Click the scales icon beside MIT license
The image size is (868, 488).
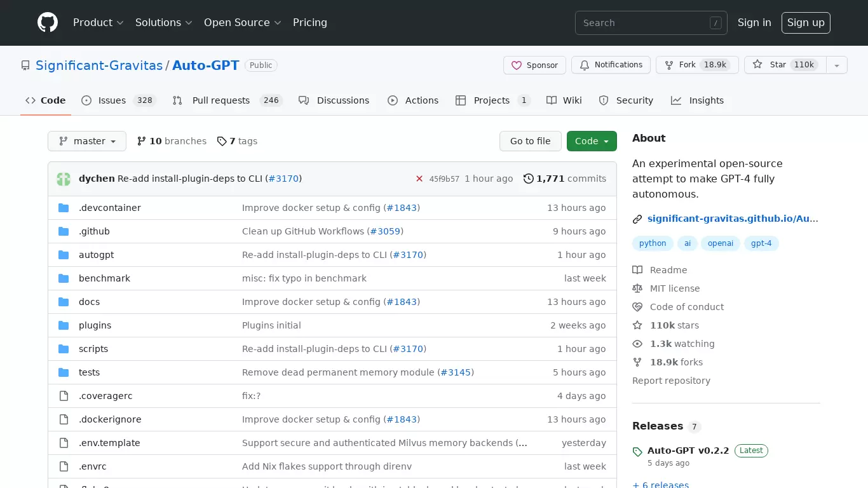click(637, 288)
